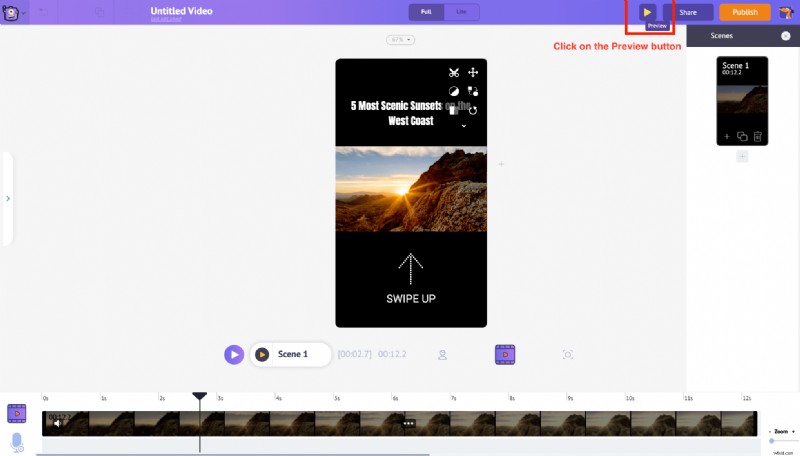
Task: Delete Scene 1 with trash icon
Action: point(758,136)
